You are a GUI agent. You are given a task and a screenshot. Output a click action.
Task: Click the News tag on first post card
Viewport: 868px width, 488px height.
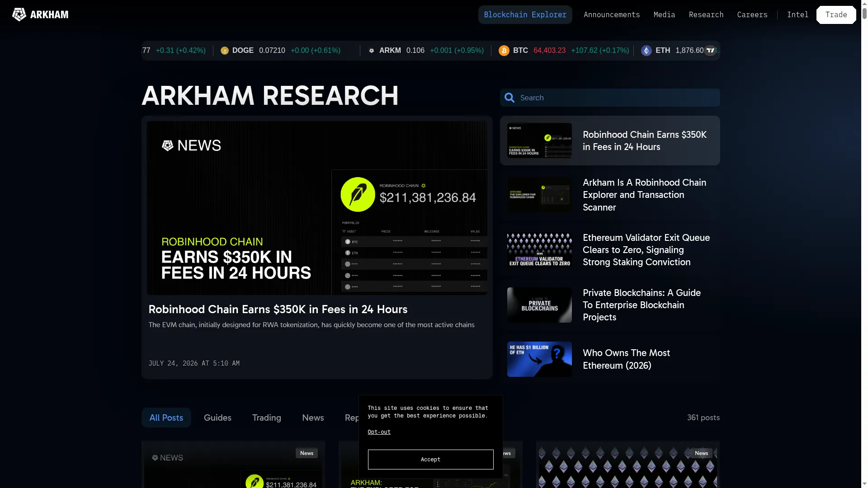(307, 453)
